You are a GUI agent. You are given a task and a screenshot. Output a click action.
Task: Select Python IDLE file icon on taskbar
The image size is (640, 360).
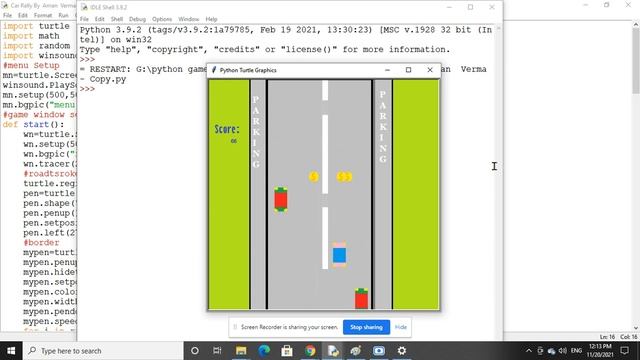pyautogui.click(x=333, y=351)
